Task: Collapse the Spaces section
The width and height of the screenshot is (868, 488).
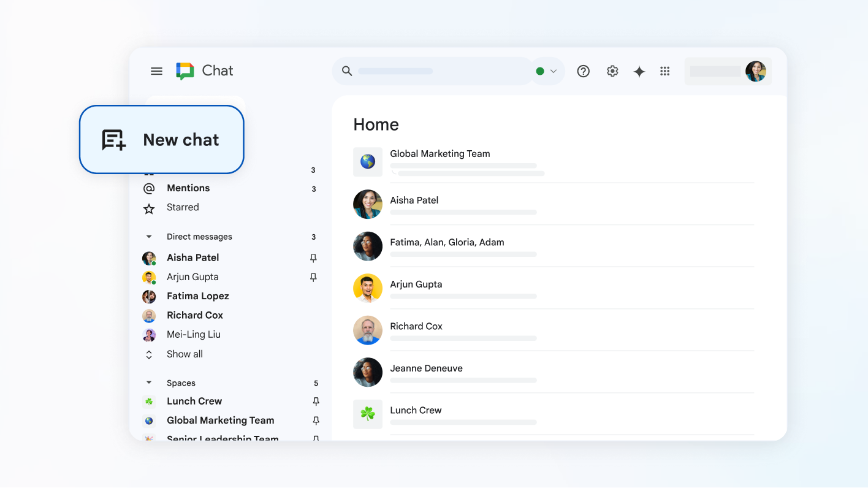Action: pyautogui.click(x=148, y=383)
